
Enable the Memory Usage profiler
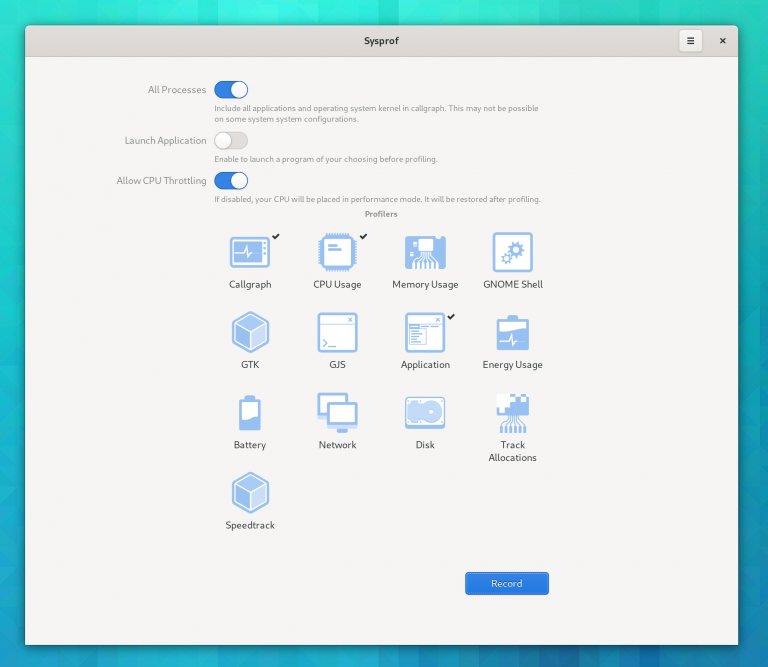point(425,253)
